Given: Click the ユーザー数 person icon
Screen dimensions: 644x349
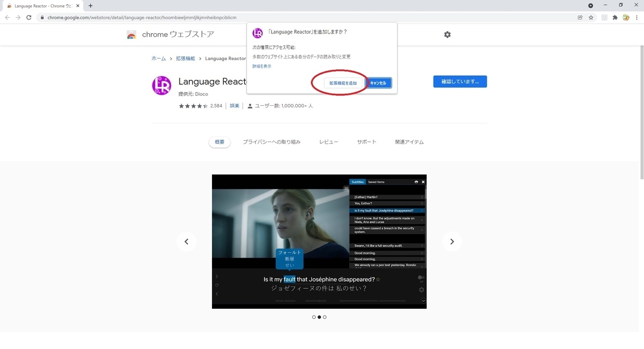Looking at the screenshot, I should coord(250,106).
